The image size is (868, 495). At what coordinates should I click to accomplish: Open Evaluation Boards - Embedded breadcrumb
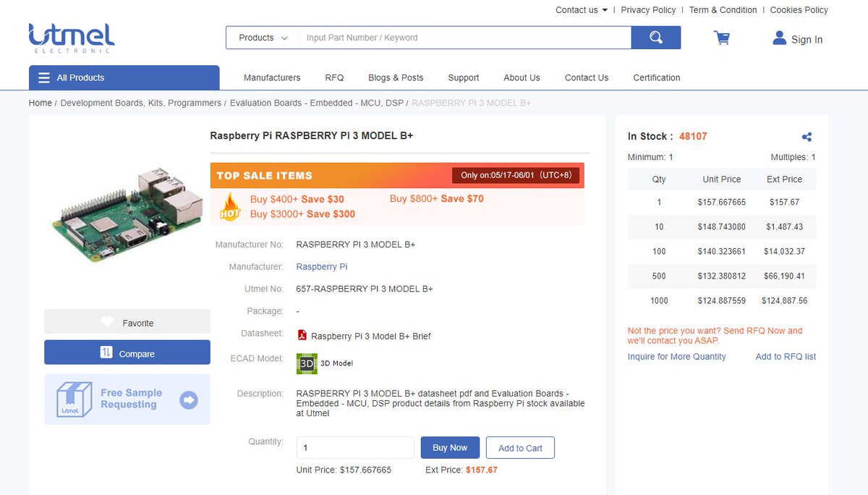[317, 103]
